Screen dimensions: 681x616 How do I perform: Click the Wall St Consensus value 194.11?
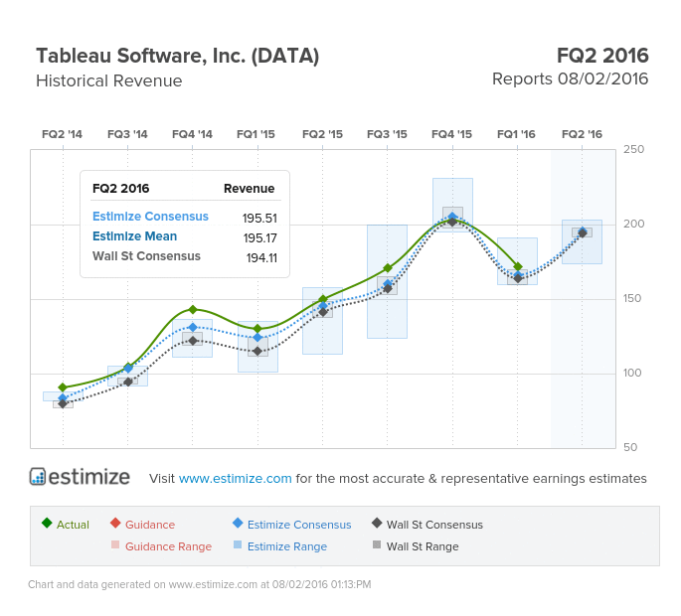(x=261, y=258)
